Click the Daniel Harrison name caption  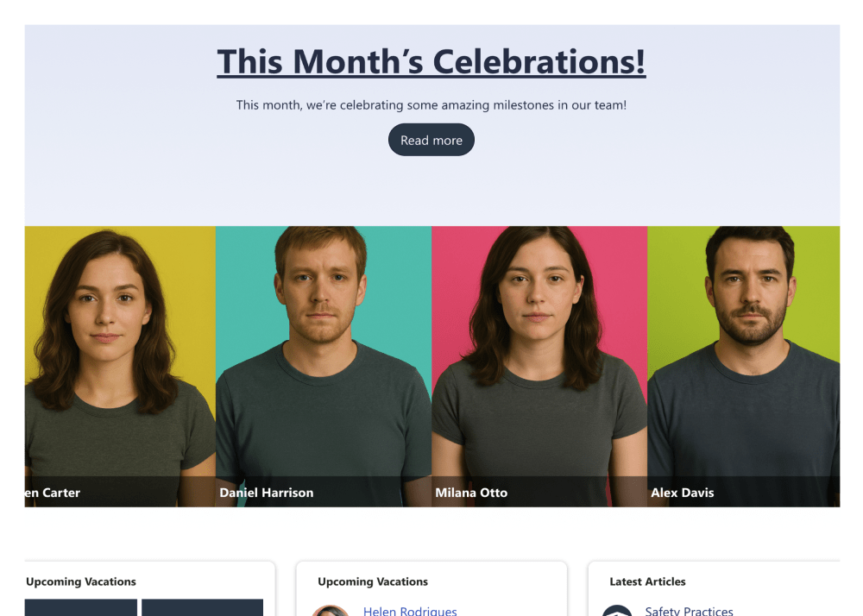tap(267, 493)
